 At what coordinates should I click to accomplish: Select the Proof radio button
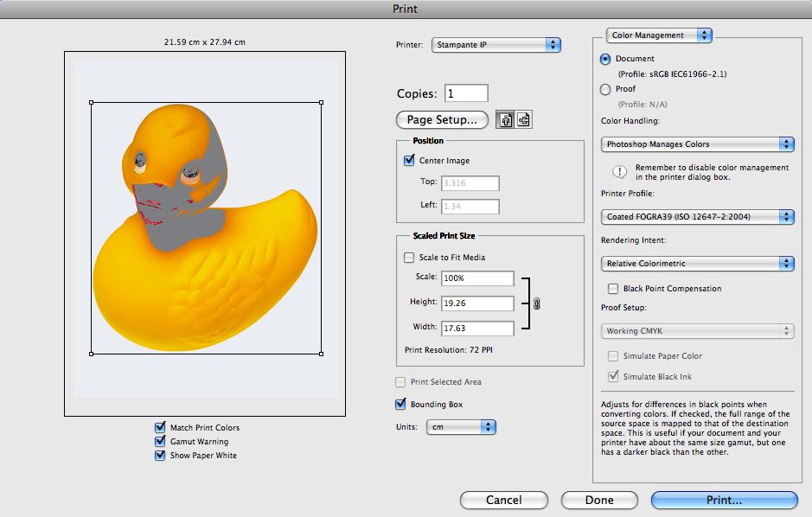point(604,89)
